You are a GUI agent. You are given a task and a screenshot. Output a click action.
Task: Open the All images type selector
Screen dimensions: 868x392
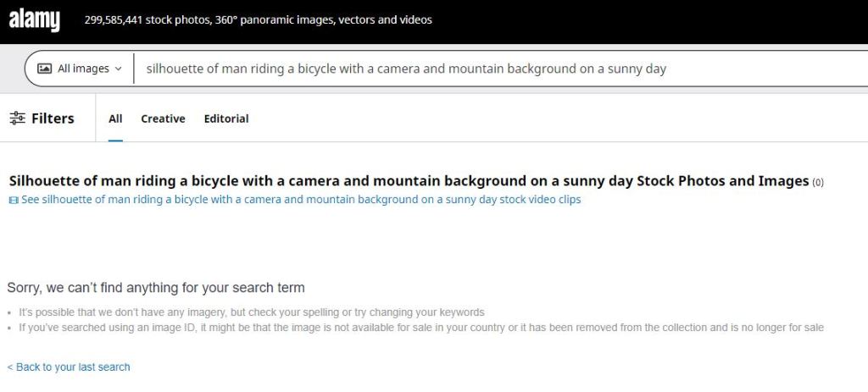tap(83, 69)
